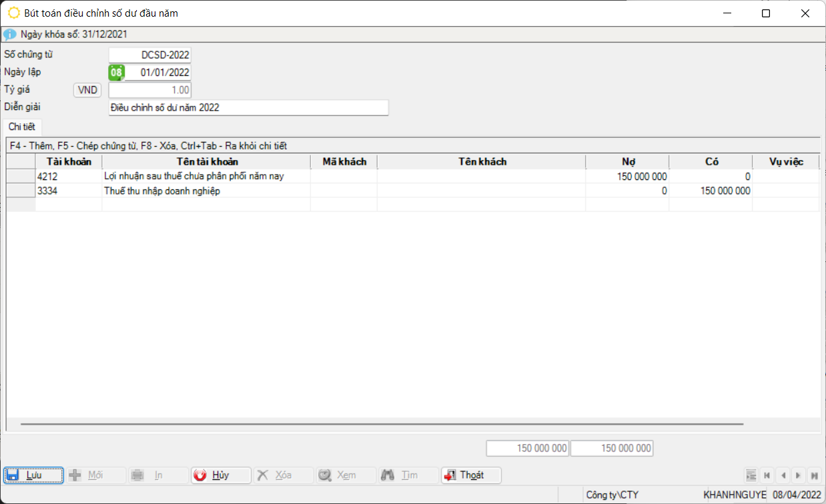
Task: Select the 3334 row's Có amount cell
Action: tap(710, 191)
